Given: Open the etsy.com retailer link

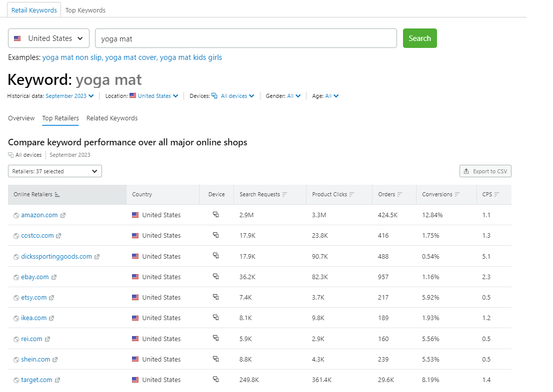Looking at the screenshot, I should (x=34, y=297).
